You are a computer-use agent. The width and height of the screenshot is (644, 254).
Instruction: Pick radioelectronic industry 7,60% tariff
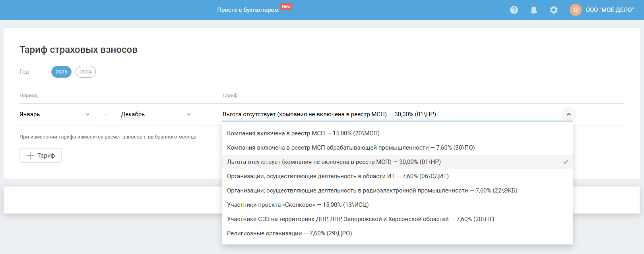372,190
